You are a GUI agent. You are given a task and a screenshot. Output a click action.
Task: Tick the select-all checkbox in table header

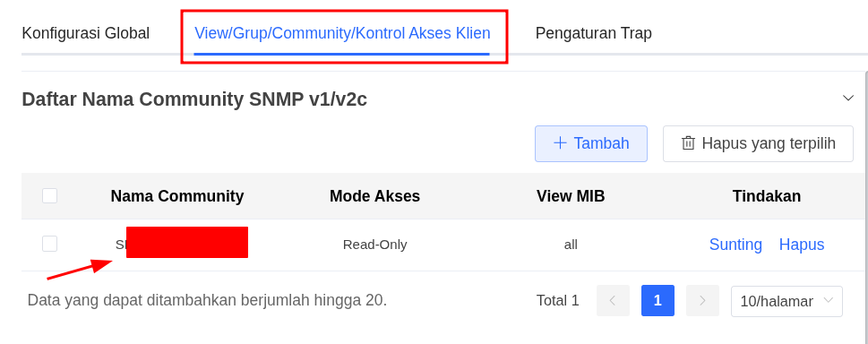[x=50, y=195]
